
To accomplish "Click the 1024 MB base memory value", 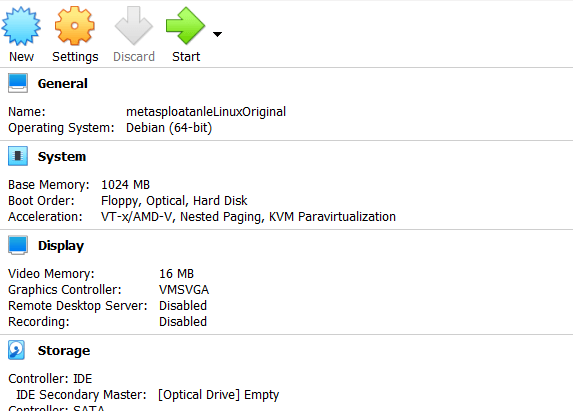I will pos(125,185).
